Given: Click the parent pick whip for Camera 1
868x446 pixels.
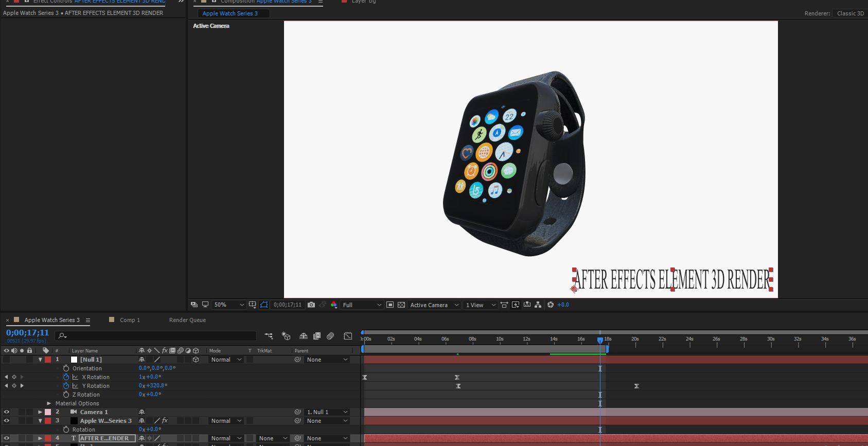Looking at the screenshot, I should (297, 412).
